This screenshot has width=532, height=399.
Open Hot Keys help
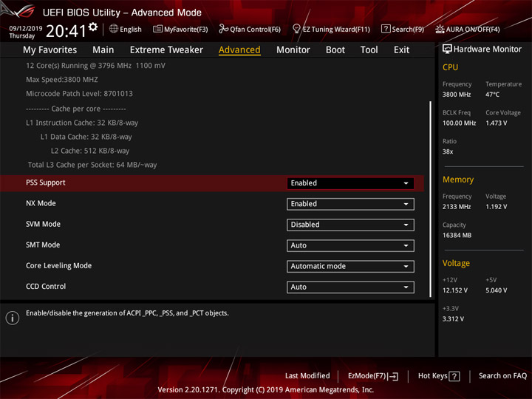[x=439, y=376]
